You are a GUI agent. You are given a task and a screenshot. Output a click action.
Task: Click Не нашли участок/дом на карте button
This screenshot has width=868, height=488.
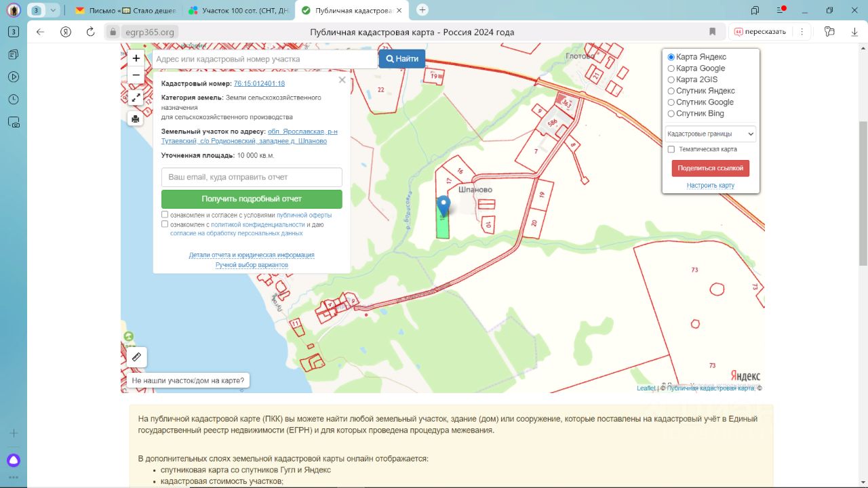(188, 381)
